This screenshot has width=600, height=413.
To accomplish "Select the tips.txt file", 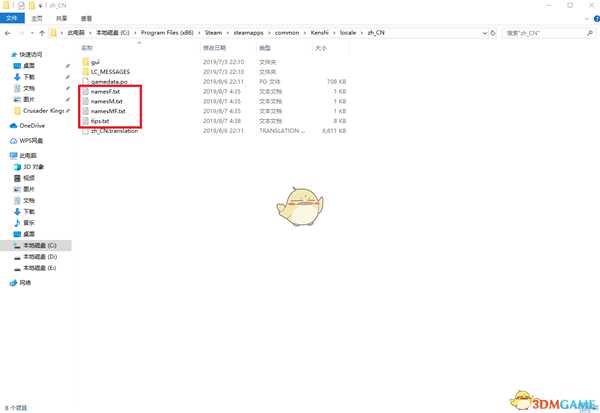I will point(99,121).
